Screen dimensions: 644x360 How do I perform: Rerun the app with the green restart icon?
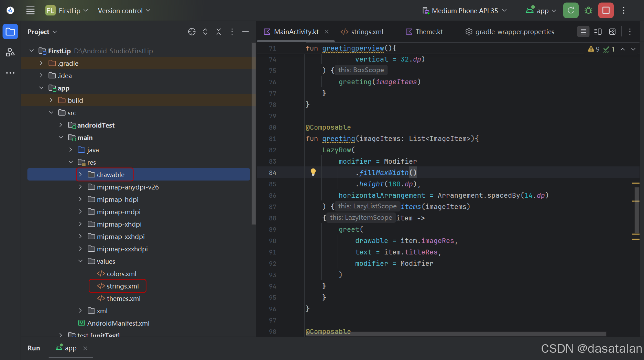(571, 10)
